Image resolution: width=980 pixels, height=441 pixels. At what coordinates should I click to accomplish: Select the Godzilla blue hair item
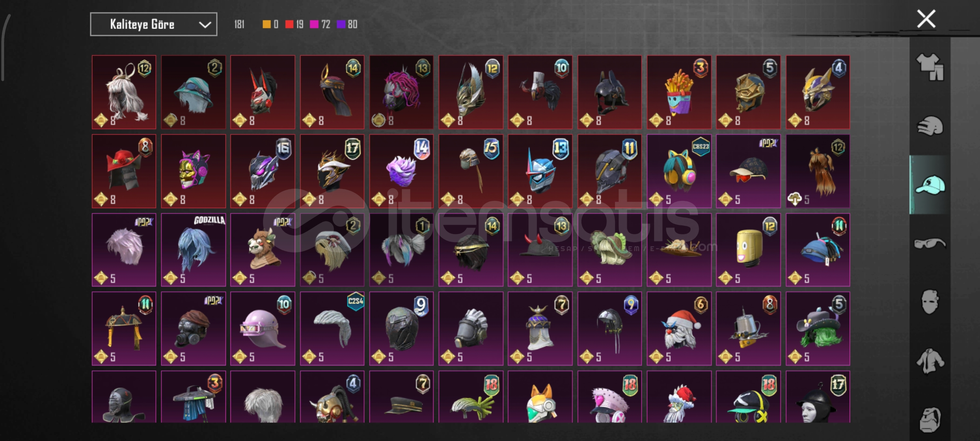[193, 250]
